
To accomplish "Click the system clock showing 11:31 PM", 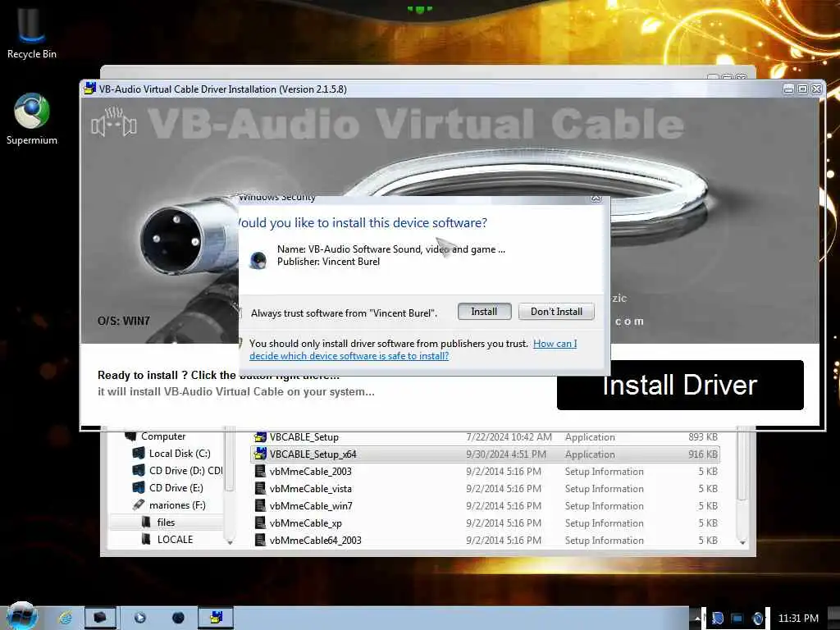I will point(798,619).
